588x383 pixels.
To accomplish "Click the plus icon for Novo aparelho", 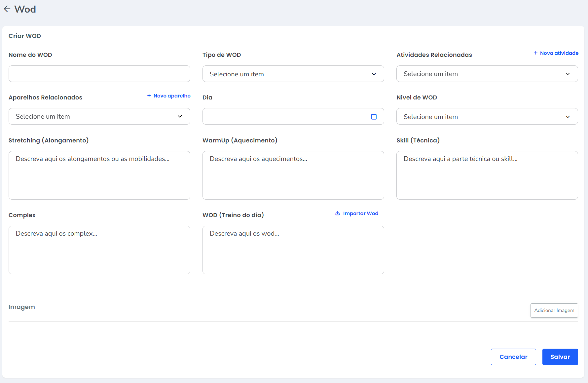I will coord(149,96).
